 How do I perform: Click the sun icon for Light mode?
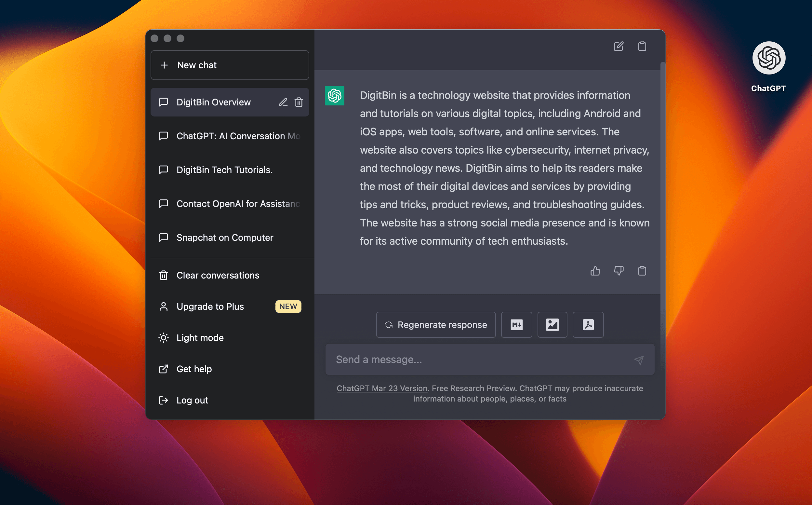[164, 338]
